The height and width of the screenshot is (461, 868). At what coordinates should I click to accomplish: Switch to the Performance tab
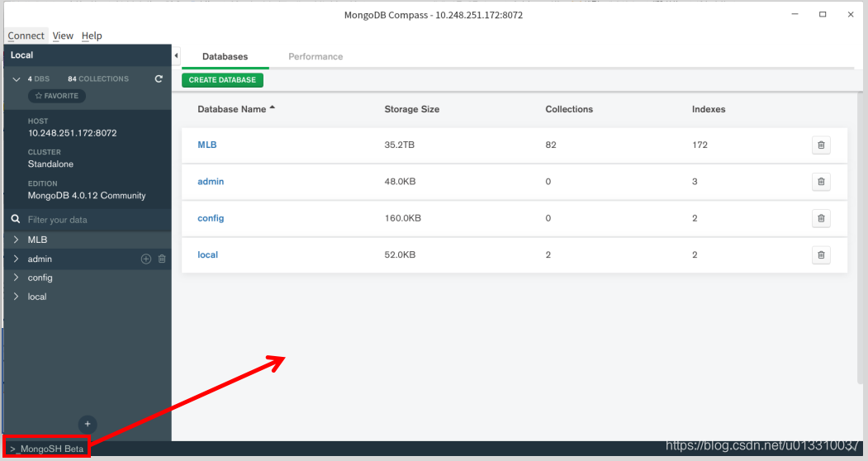(x=315, y=56)
